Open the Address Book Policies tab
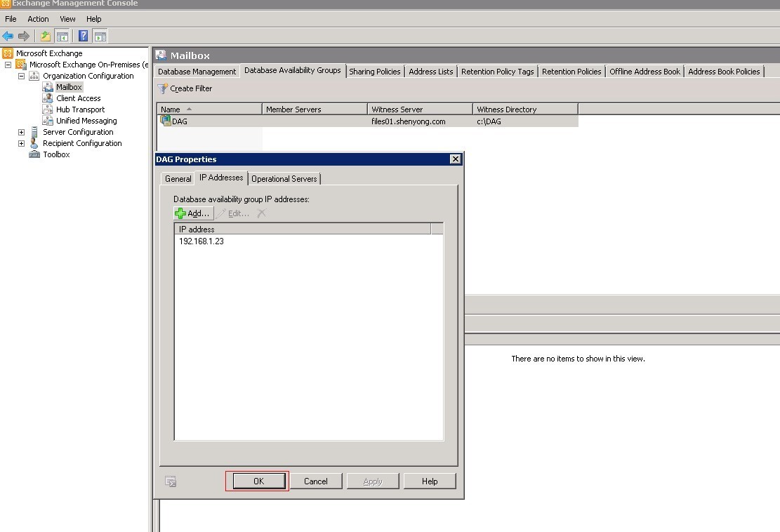Viewport: 780px width, 532px height. tap(724, 72)
